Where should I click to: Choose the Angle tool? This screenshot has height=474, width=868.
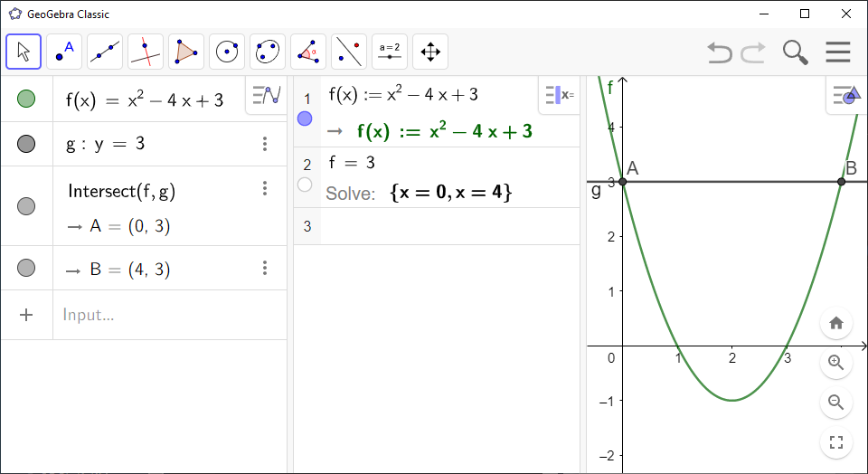(x=308, y=52)
